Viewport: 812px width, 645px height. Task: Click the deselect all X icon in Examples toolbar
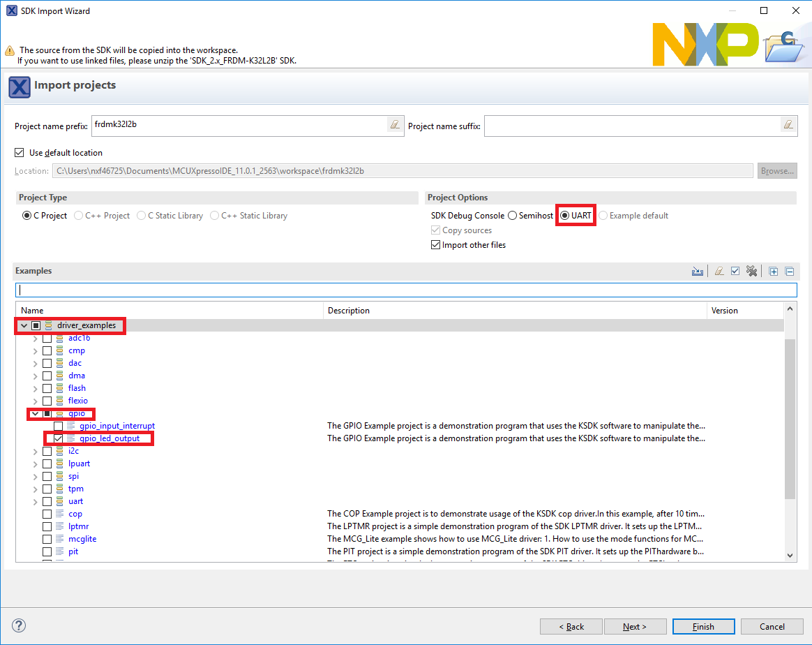751,272
